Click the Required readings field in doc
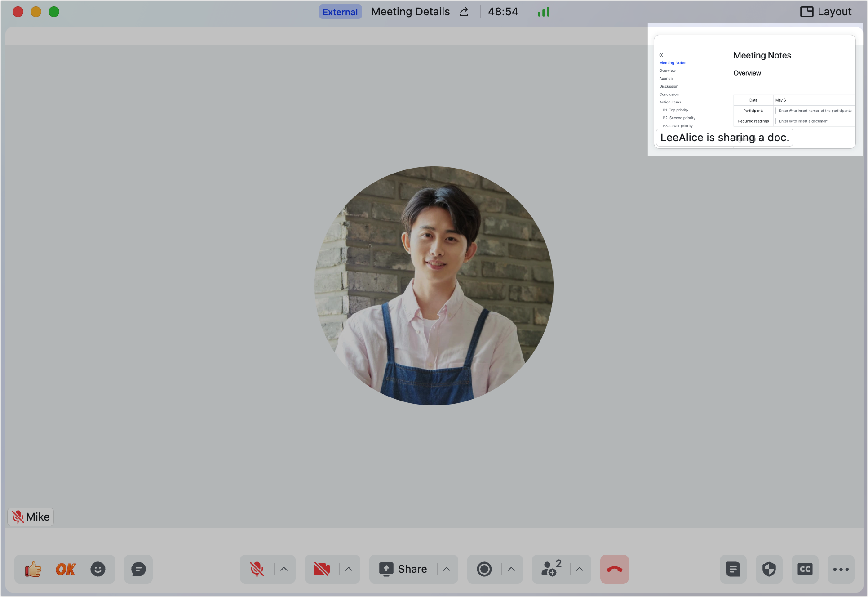Image resolution: width=868 pixels, height=597 pixels. [x=814, y=121]
